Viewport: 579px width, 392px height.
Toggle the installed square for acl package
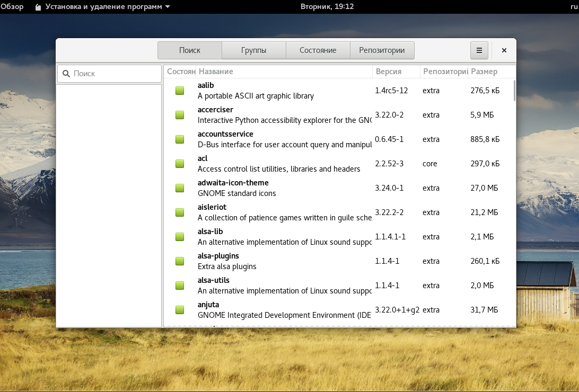point(179,163)
